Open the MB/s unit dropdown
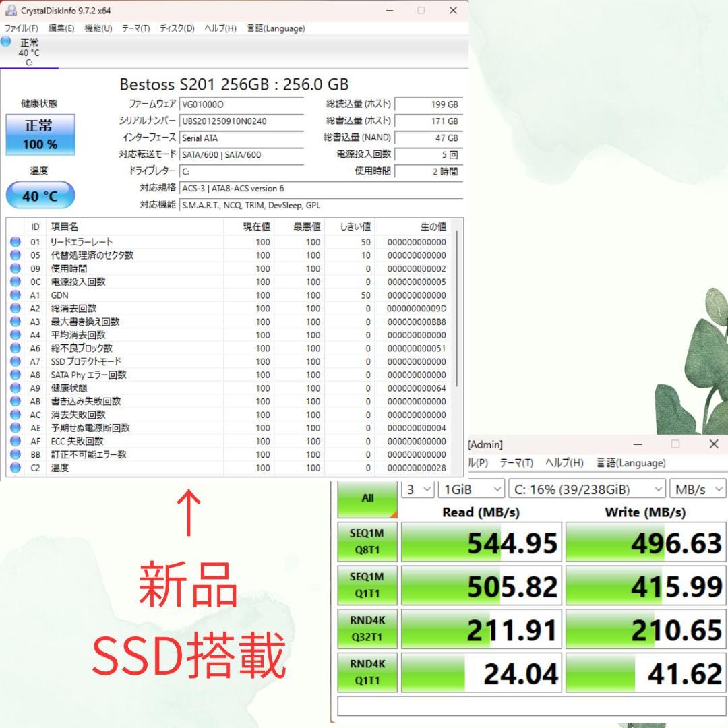 pos(697,489)
